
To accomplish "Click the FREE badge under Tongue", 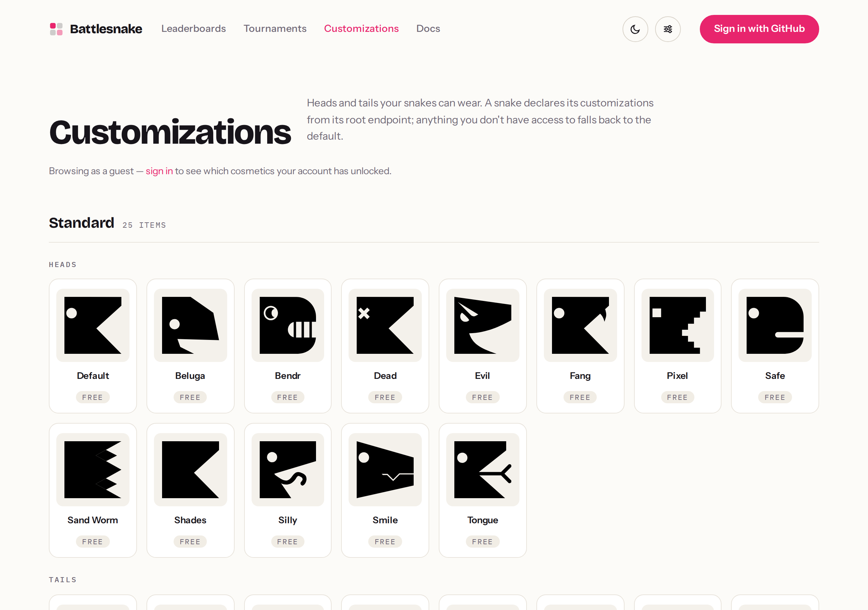I will pyautogui.click(x=482, y=542).
